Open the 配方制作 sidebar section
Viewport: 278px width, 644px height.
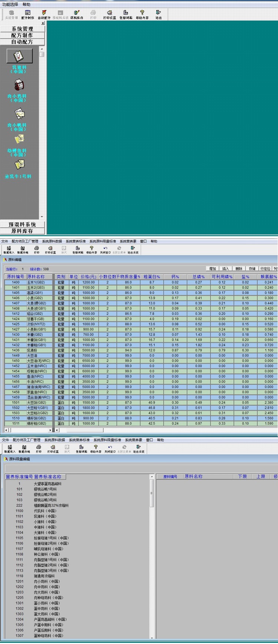pos(22,35)
